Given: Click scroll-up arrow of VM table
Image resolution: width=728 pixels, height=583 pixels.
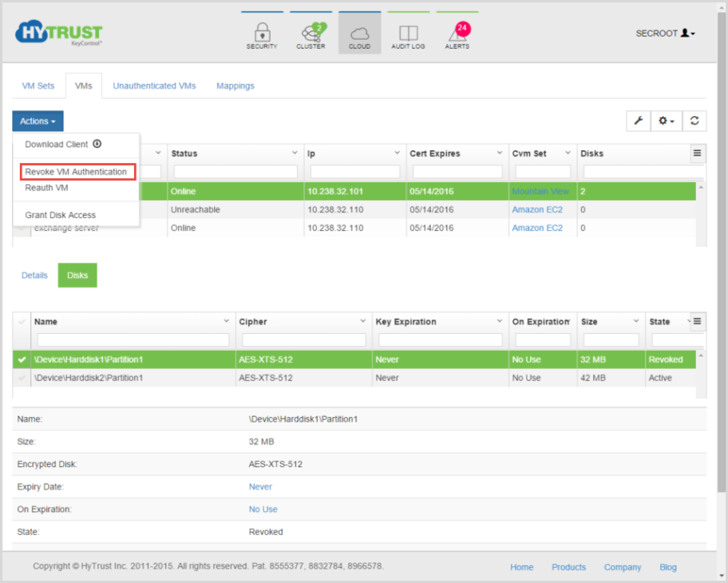Looking at the screenshot, I should click(x=701, y=187).
